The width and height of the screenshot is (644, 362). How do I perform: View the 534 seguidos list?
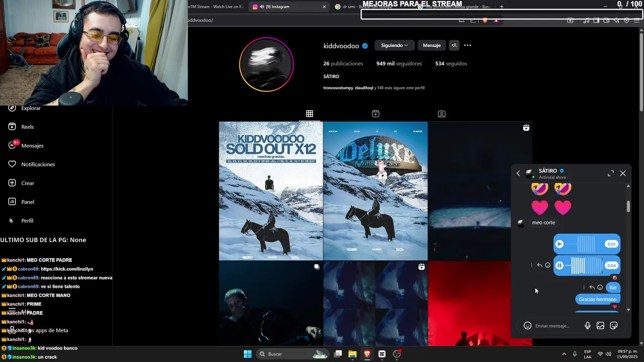[451, 63]
